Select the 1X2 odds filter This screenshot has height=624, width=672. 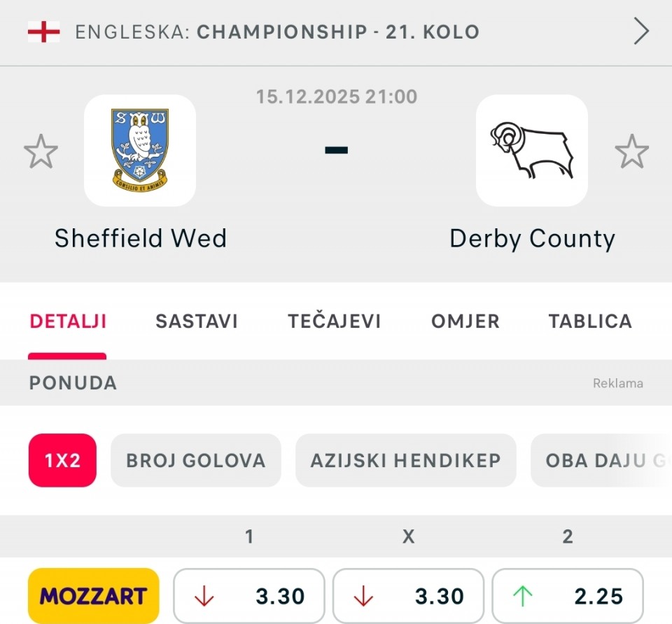coord(62,460)
